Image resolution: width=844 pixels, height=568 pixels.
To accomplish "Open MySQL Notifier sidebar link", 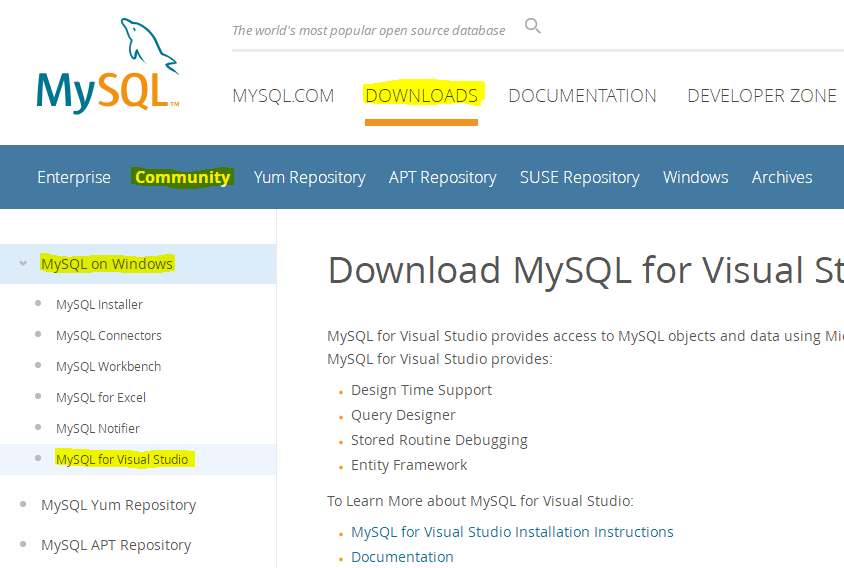I will 98,429.
